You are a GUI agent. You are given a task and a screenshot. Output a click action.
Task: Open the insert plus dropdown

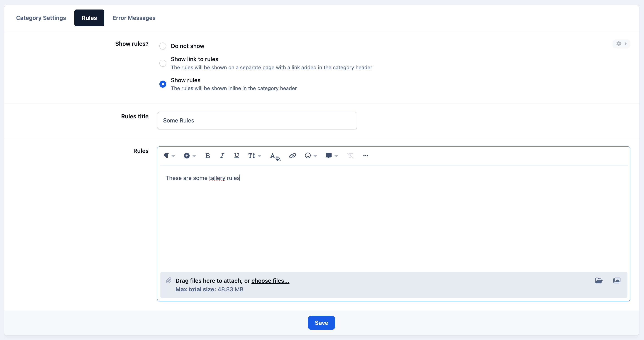point(190,156)
